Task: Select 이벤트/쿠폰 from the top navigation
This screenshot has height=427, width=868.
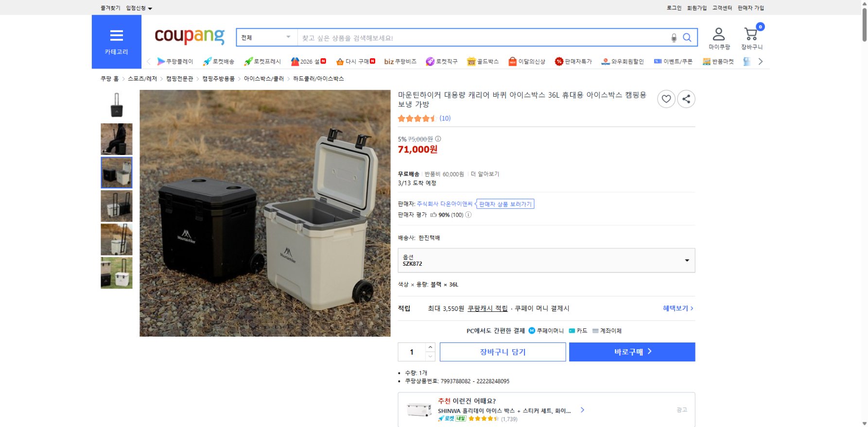Action: 676,61
